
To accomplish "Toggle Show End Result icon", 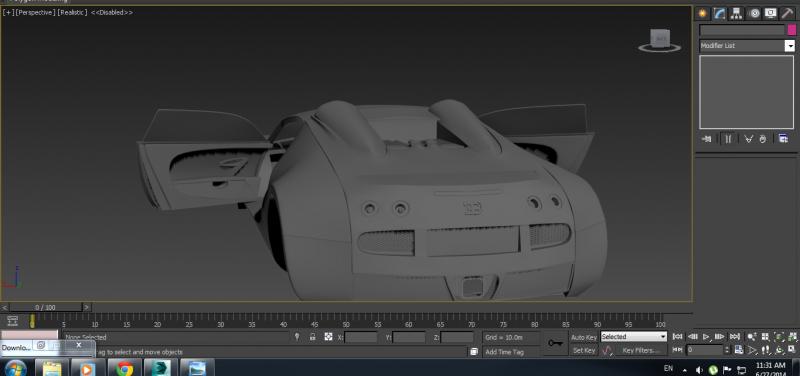I will [x=728, y=138].
